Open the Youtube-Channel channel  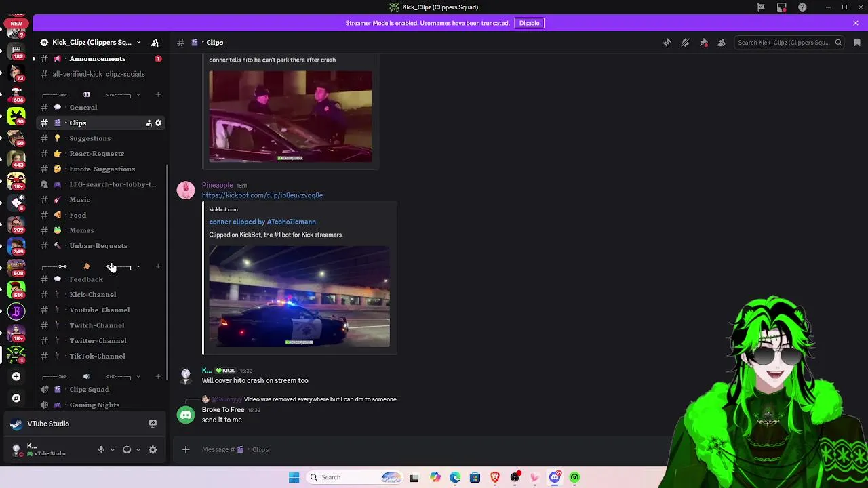[100, 310]
